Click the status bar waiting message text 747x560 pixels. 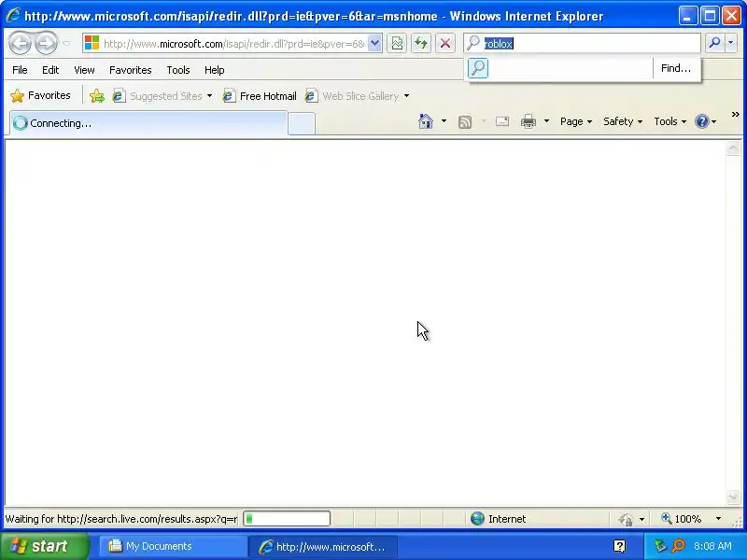(x=121, y=519)
